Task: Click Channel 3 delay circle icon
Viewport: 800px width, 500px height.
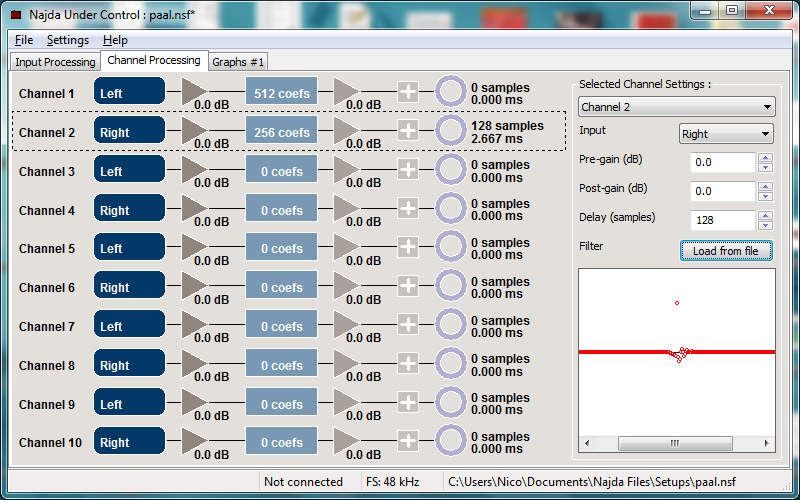Action: coord(451,169)
